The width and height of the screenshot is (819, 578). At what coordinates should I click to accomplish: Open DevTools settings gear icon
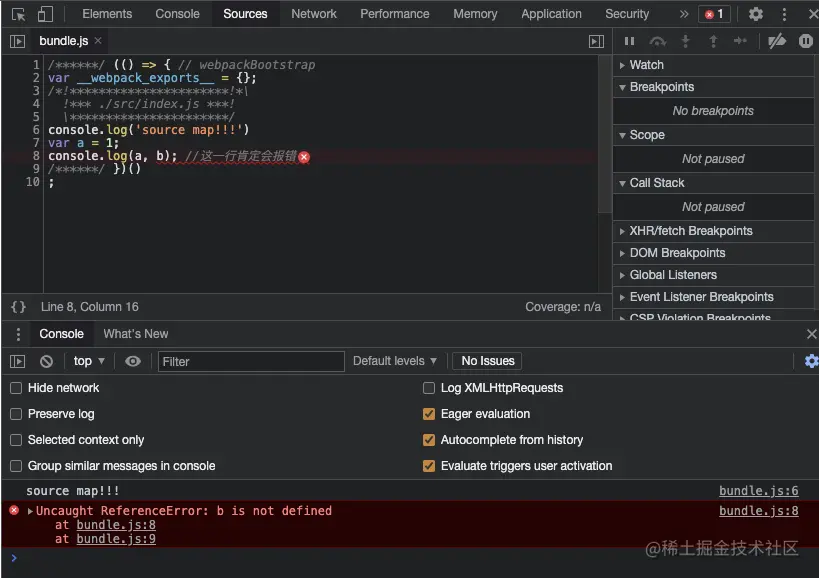[x=755, y=14]
